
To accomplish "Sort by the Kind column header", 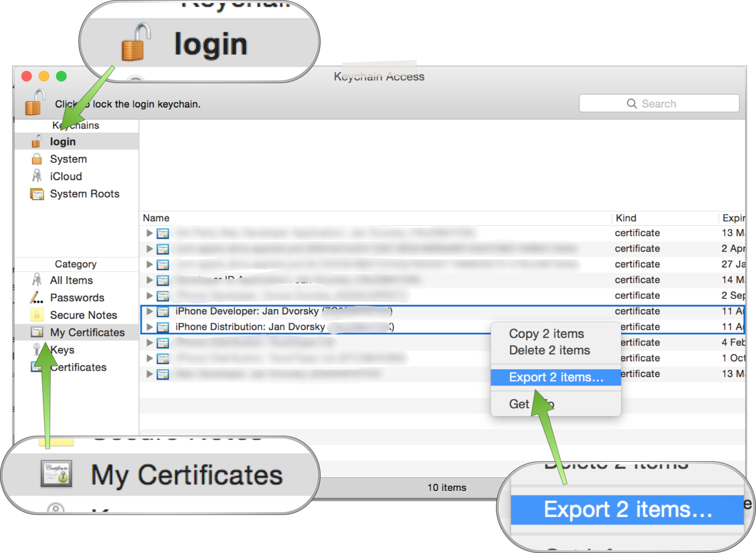I will coord(626,218).
